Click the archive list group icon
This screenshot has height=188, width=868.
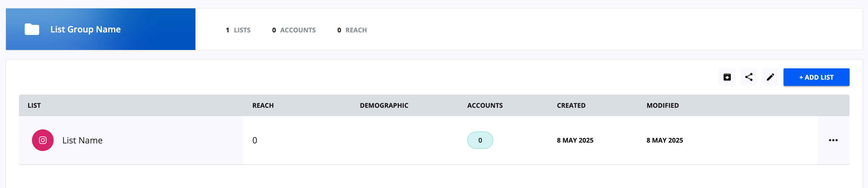click(x=727, y=77)
